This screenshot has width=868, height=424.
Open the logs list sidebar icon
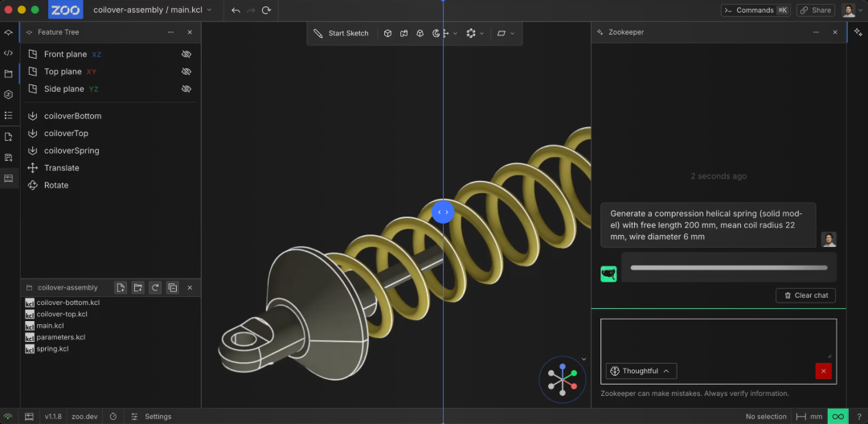point(8,115)
